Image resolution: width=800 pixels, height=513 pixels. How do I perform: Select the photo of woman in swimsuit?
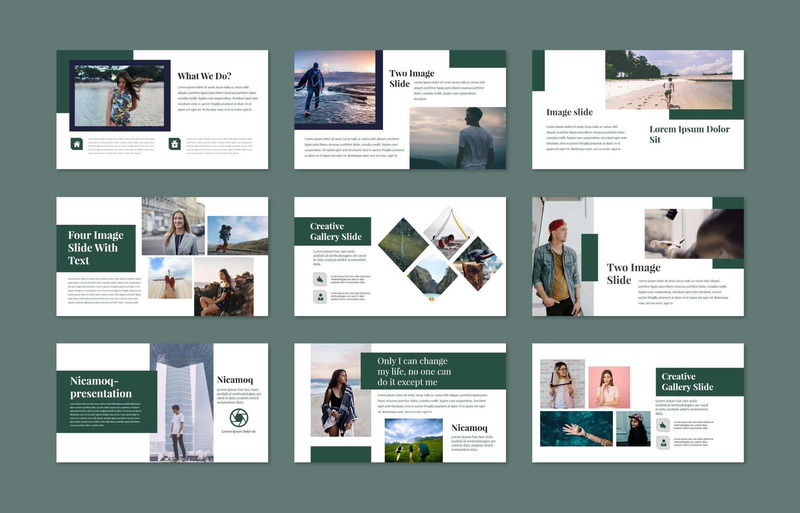coord(120,95)
